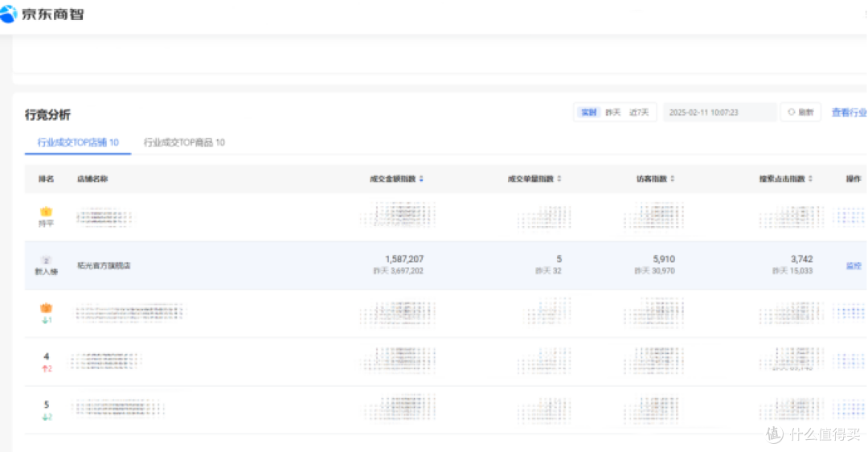Sort by 搜索点击指数 arrow icon
This screenshot has width=868, height=452.
(x=810, y=179)
